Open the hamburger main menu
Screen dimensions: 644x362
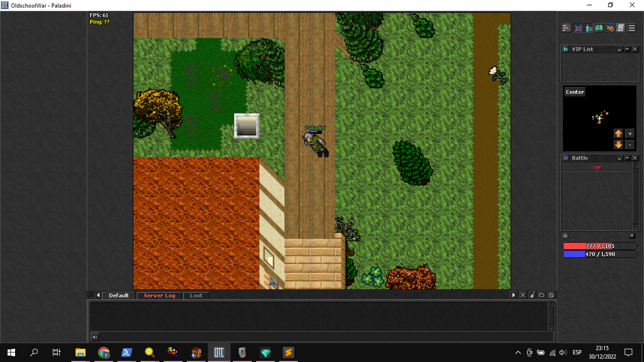coord(632,28)
